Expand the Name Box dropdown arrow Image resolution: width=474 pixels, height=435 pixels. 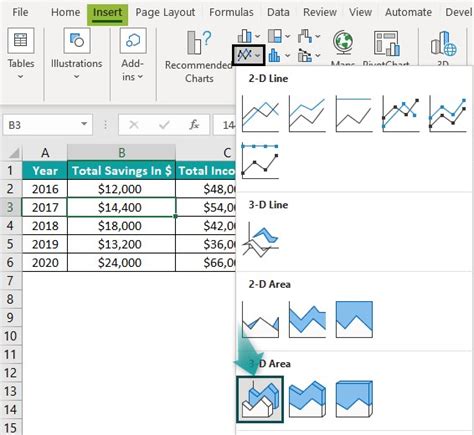pos(84,125)
